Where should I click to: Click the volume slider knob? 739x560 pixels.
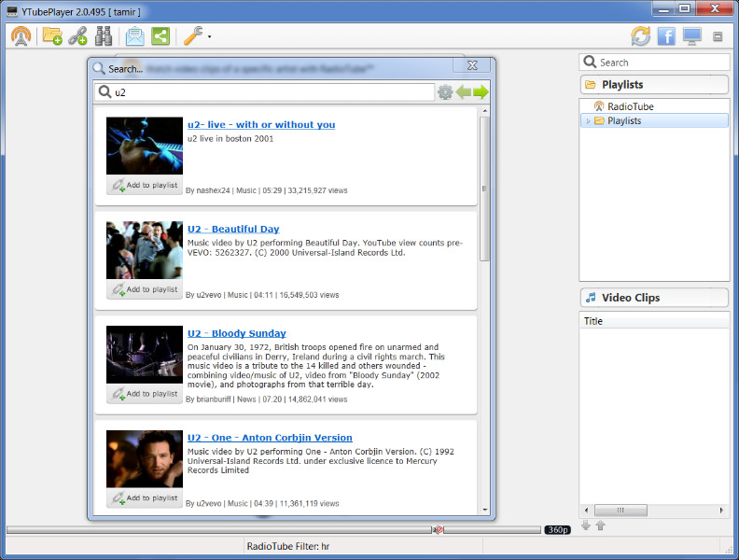(x=439, y=530)
